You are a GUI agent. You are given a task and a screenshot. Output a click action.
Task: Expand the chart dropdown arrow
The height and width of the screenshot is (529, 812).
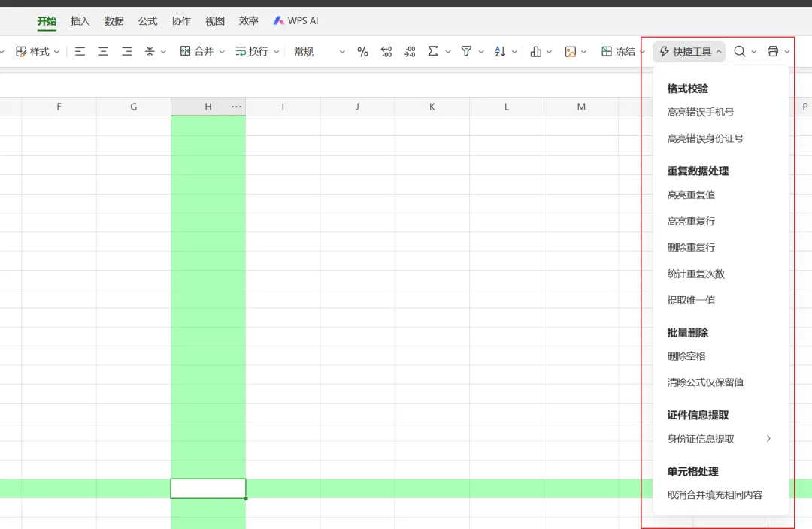pos(550,52)
